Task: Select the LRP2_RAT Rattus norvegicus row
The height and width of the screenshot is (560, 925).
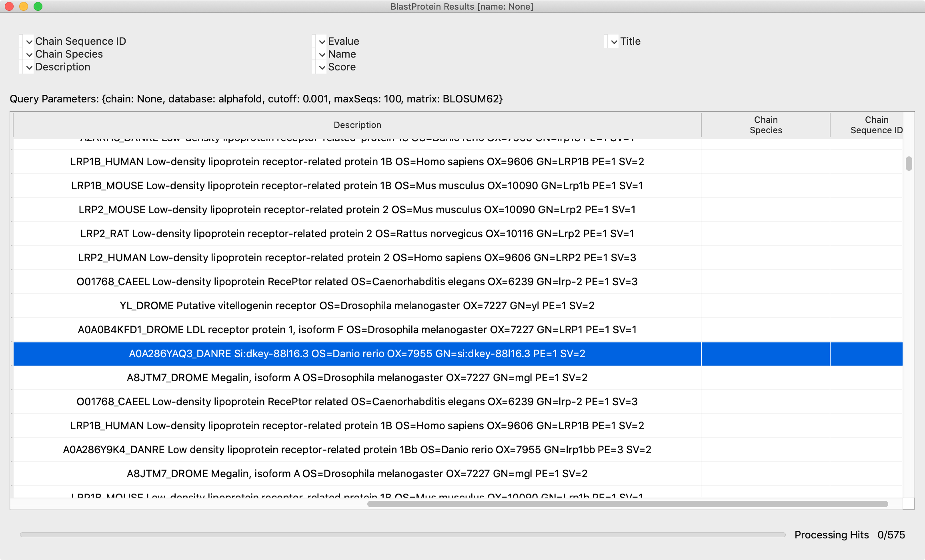Action: [x=357, y=234]
